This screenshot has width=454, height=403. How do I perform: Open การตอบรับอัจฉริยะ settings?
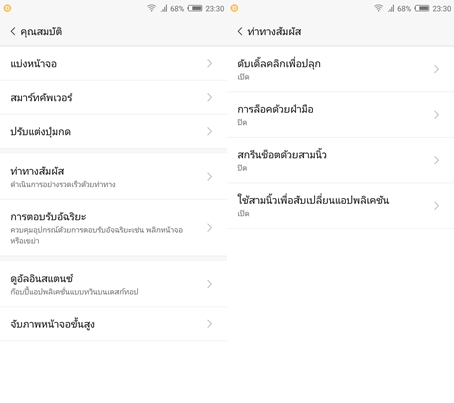pyautogui.click(x=113, y=228)
